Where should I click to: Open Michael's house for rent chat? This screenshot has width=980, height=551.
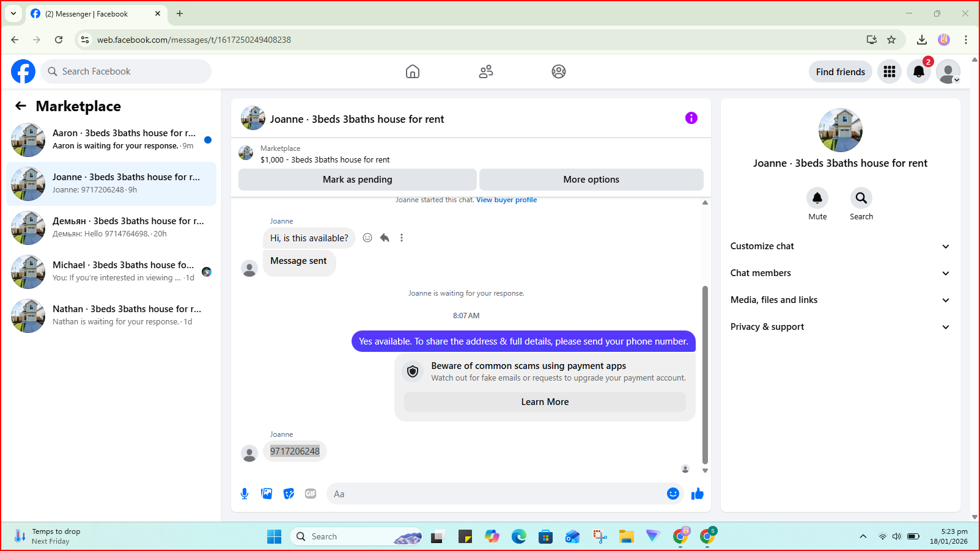[111, 272]
